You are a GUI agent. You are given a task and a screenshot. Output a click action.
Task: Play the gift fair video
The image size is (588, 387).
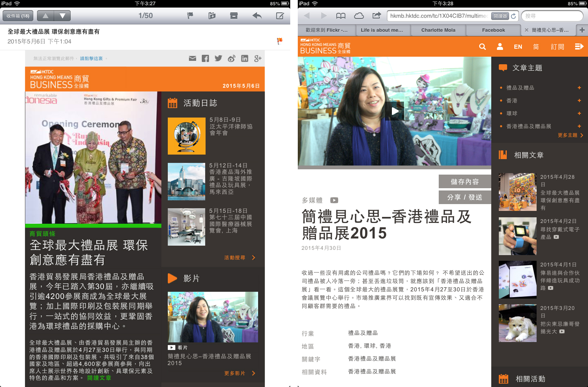(395, 111)
